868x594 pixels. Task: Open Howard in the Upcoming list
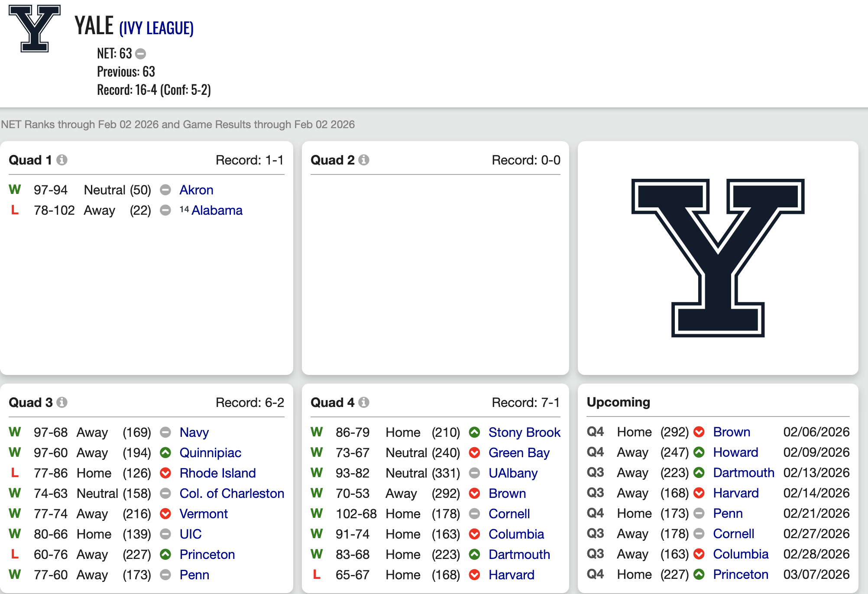[735, 452]
